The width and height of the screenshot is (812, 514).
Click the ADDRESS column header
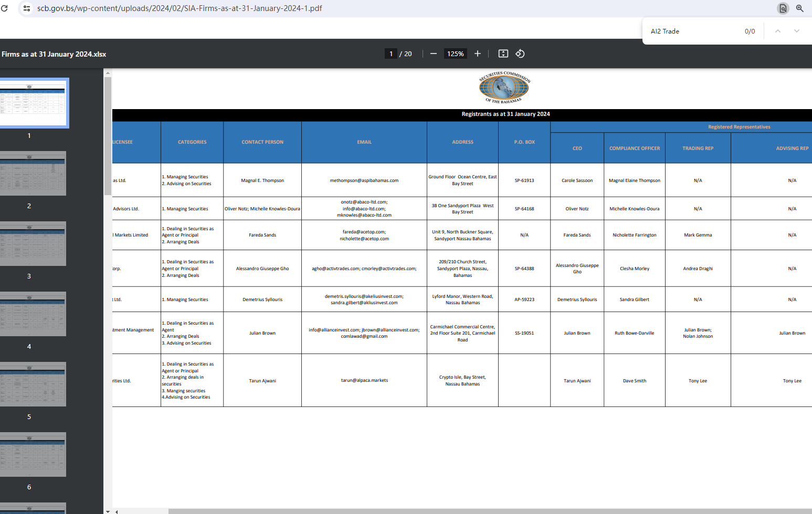462,142
